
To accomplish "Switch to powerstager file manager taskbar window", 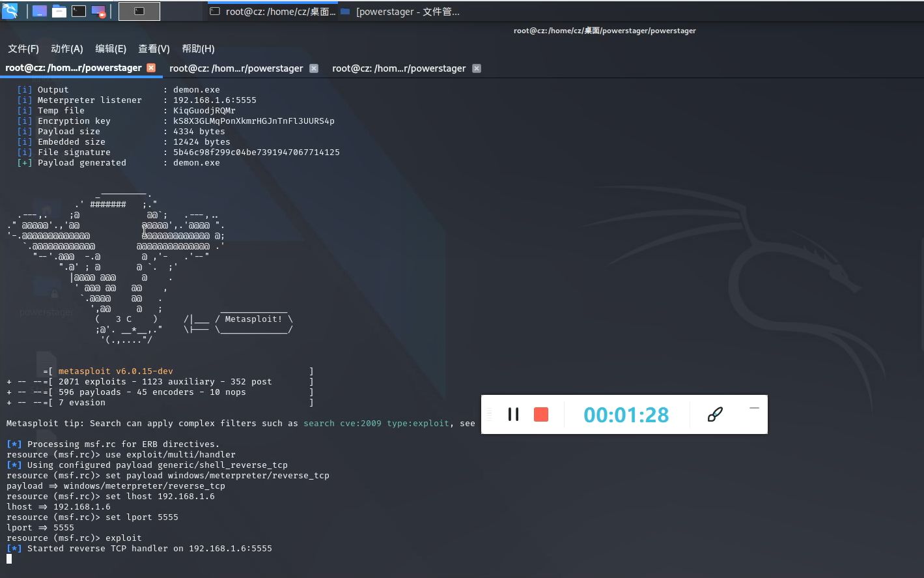I will point(400,12).
